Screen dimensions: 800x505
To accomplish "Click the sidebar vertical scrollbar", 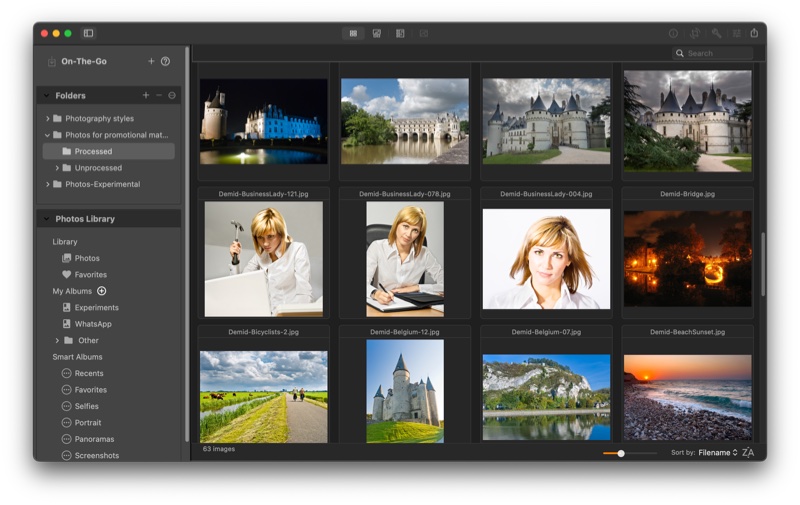I will click(187, 244).
